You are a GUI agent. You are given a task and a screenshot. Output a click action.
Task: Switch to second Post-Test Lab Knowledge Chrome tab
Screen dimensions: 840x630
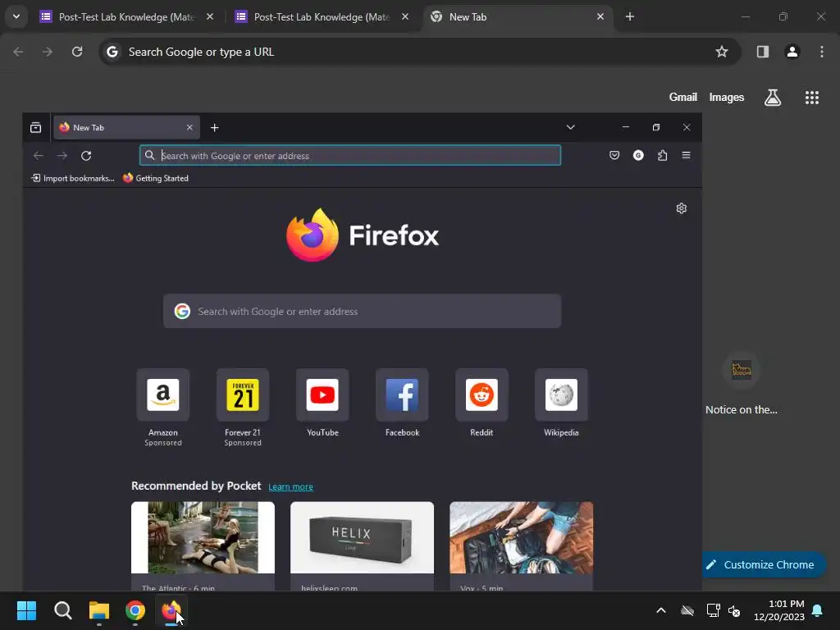point(322,16)
